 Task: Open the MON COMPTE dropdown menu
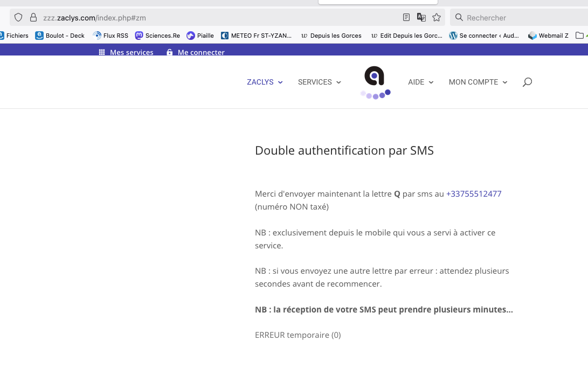click(478, 82)
